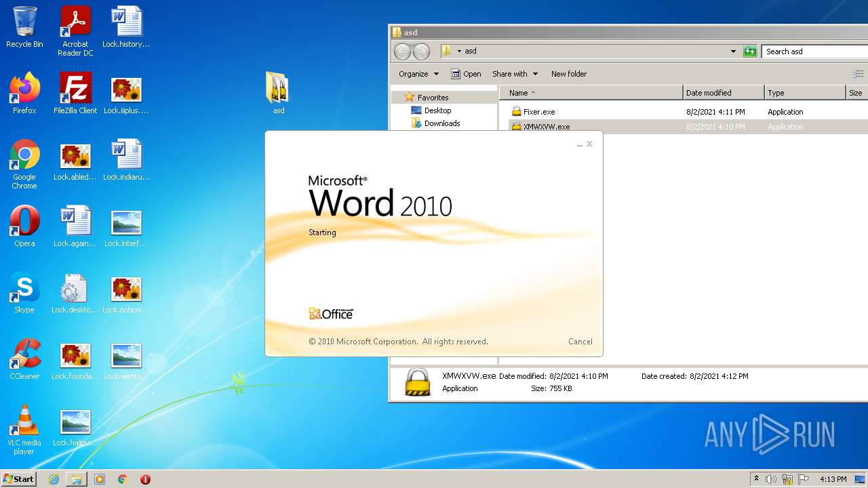Click the Windows Explorer taskbar button
868x488 pixels.
coord(77,479)
